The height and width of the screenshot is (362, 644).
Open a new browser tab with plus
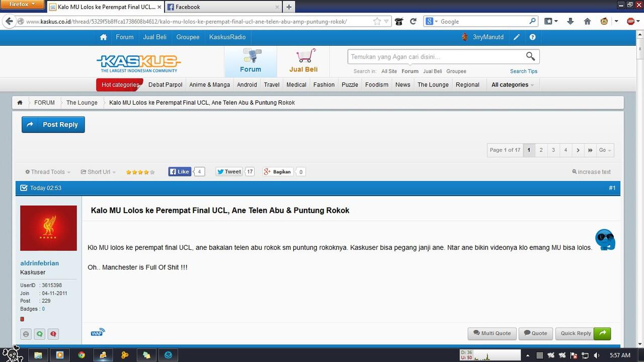pyautogui.click(x=289, y=7)
